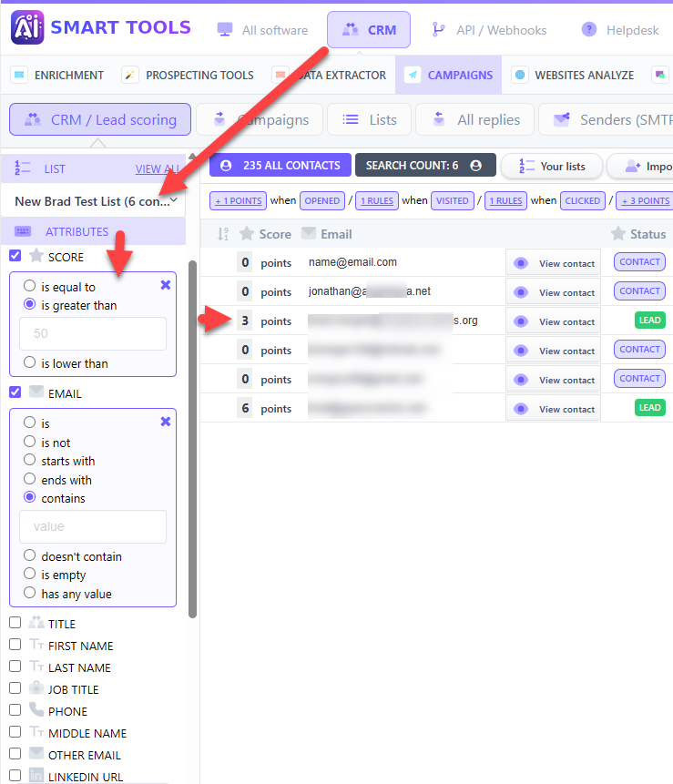
Task: Open the +3 POINTS rule selector
Action: [x=645, y=201]
